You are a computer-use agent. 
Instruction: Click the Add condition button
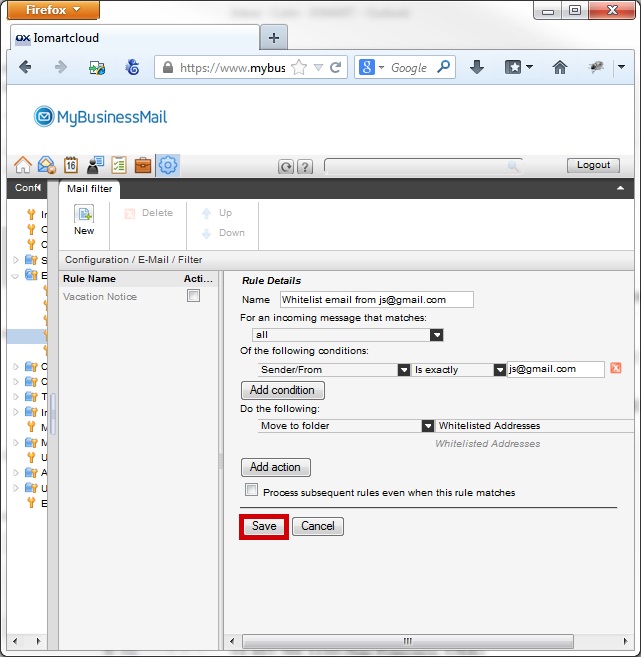click(x=282, y=390)
